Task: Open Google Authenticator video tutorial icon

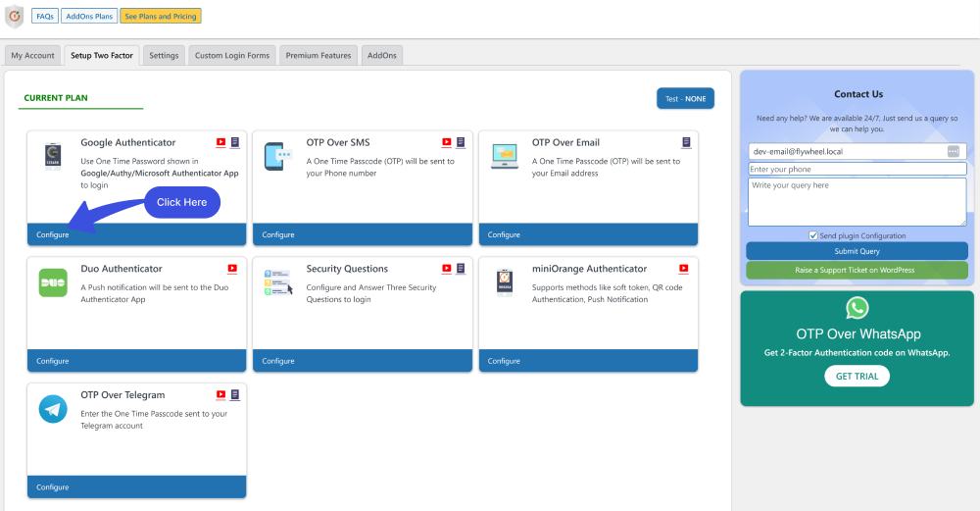Action: pyautogui.click(x=220, y=142)
